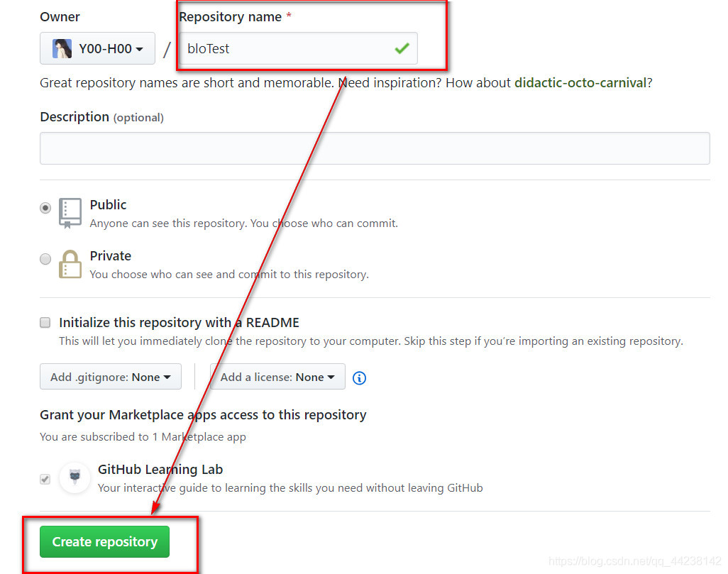This screenshot has height=574, width=728.
Task: Click the Repository name input field
Action: click(298, 48)
